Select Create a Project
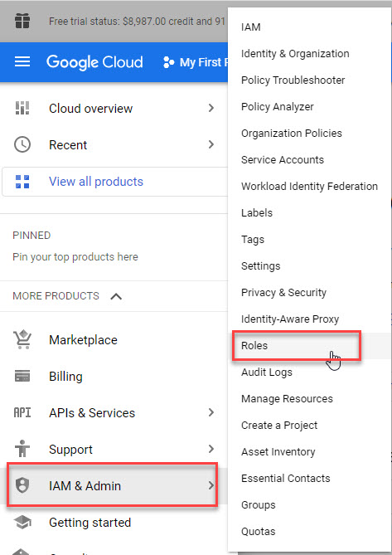 tap(279, 426)
